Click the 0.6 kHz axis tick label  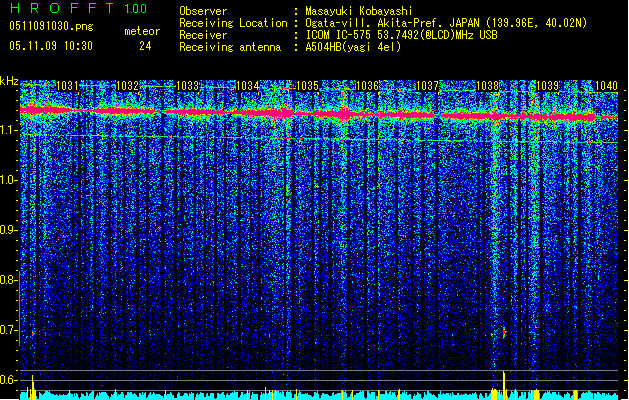pyautogui.click(x=9, y=380)
